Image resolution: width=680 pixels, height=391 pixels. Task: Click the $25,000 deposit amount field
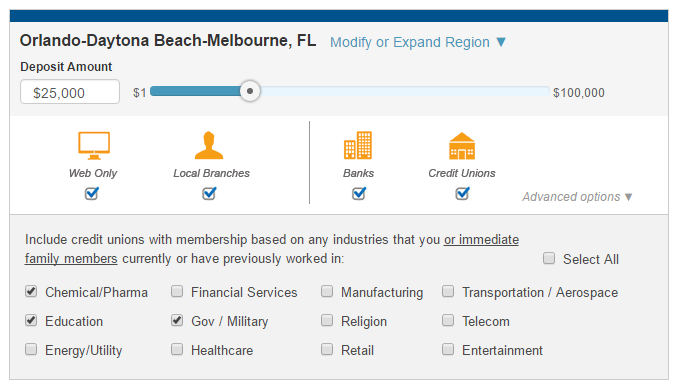tap(70, 91)
